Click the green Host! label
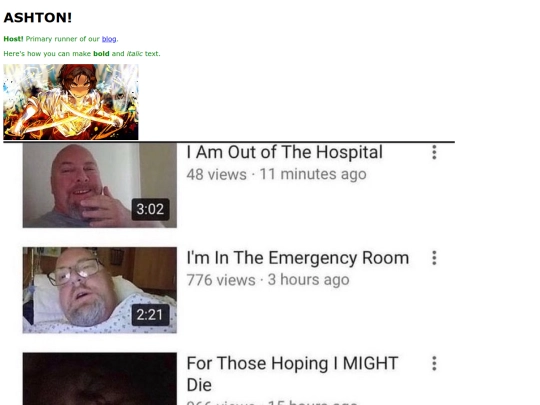Image resolution: width=540 pixels, height=405 pixels. (x=13, y=39)
